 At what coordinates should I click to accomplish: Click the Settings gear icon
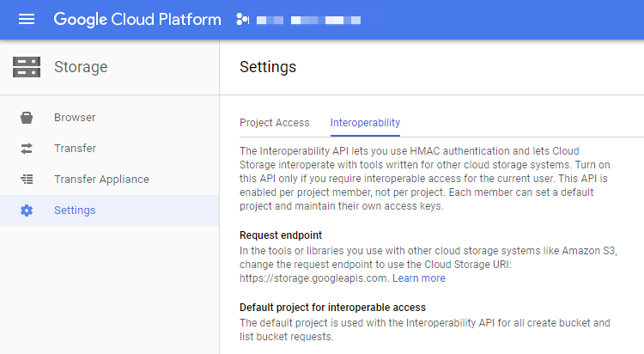coord(27,211)
